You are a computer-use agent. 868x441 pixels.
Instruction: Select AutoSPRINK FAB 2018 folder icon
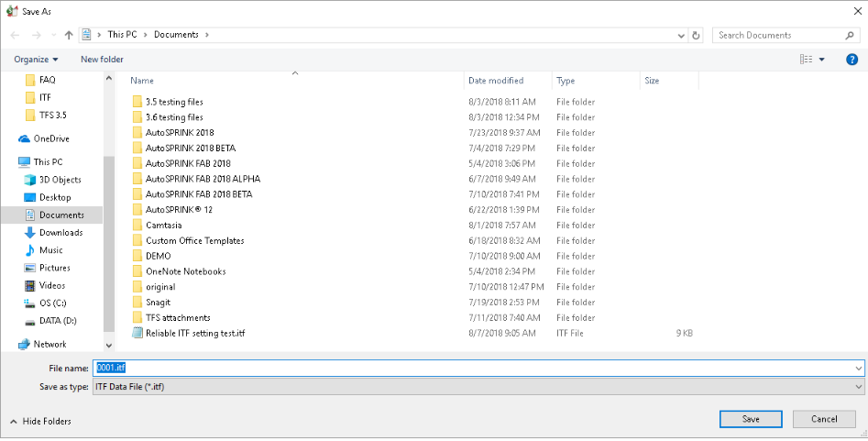coord(137,164)
